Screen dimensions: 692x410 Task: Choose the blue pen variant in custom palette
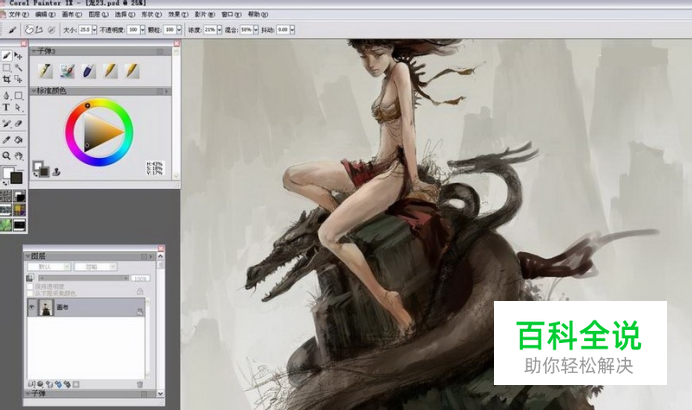point(89,71)
